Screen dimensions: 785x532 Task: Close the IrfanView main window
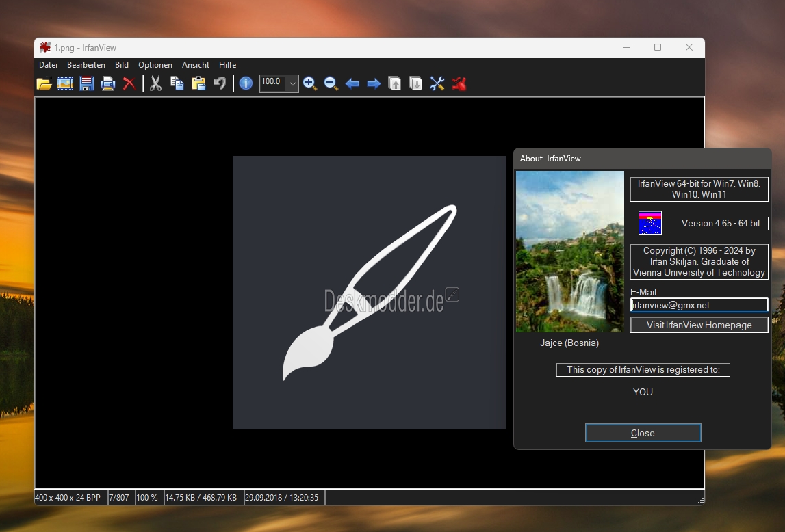[689, 47]
